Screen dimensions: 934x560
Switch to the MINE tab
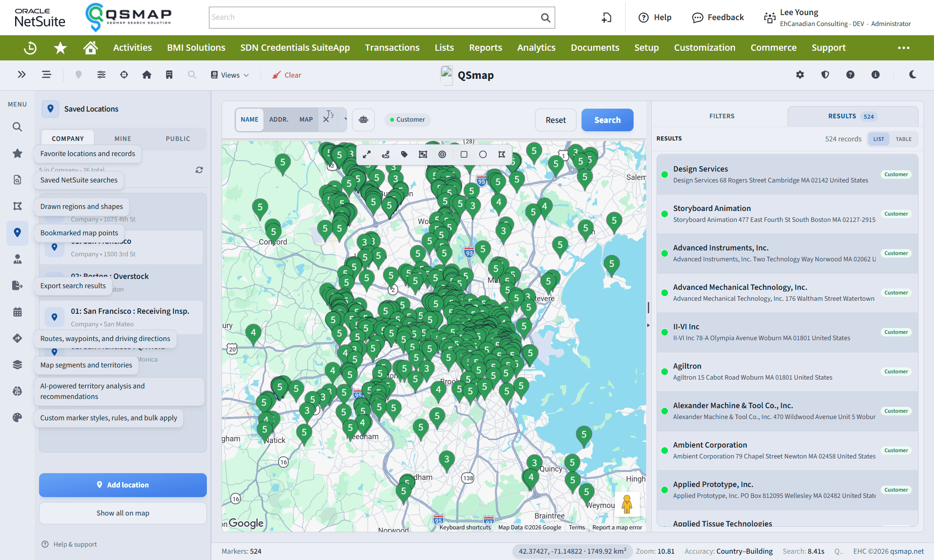coord(123,138)
